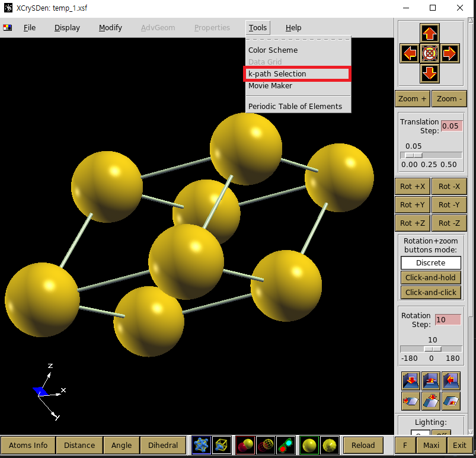Toggle Discrete rotation buttons mode

click(431, 262)
